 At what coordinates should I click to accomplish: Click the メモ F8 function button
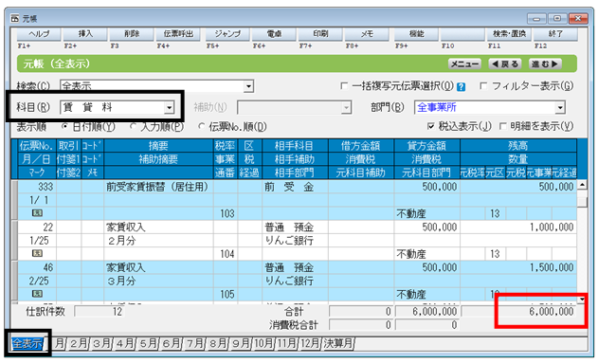367,34
